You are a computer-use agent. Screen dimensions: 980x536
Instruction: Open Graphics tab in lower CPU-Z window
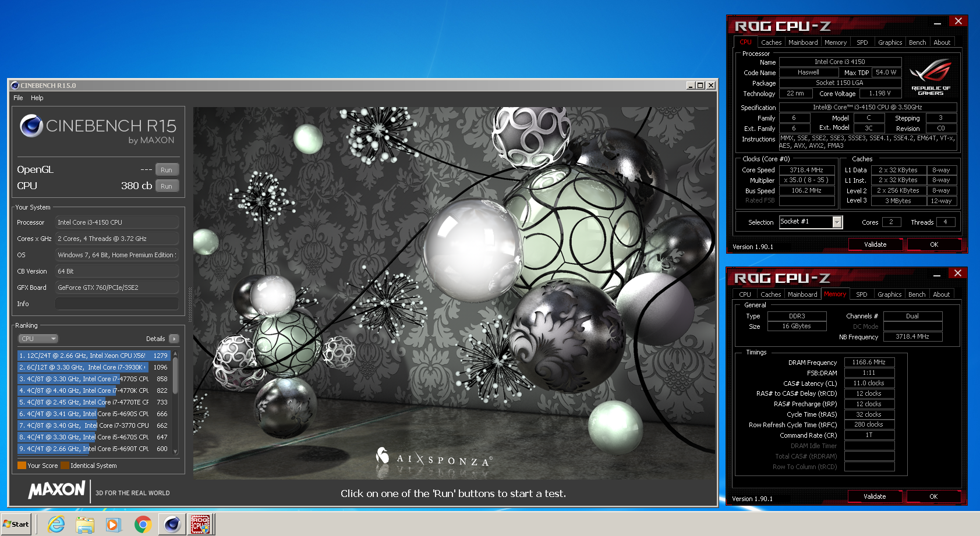[x=890, y=294]
